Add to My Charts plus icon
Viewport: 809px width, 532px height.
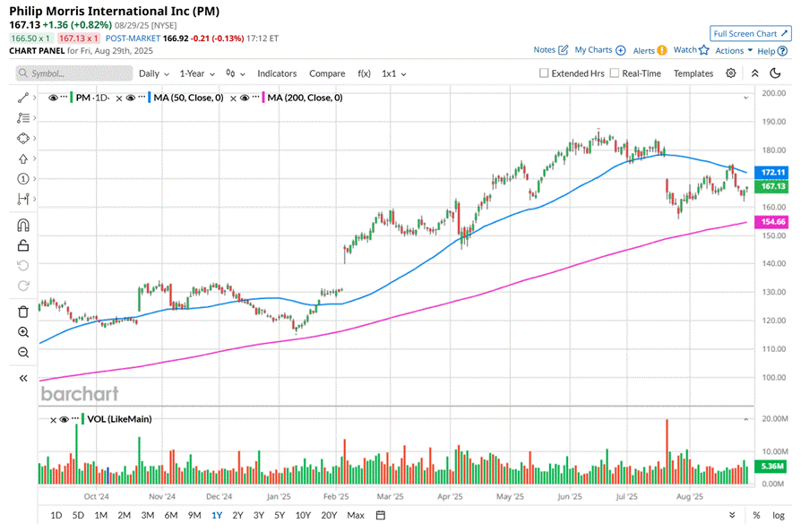[x=621, y=50]
